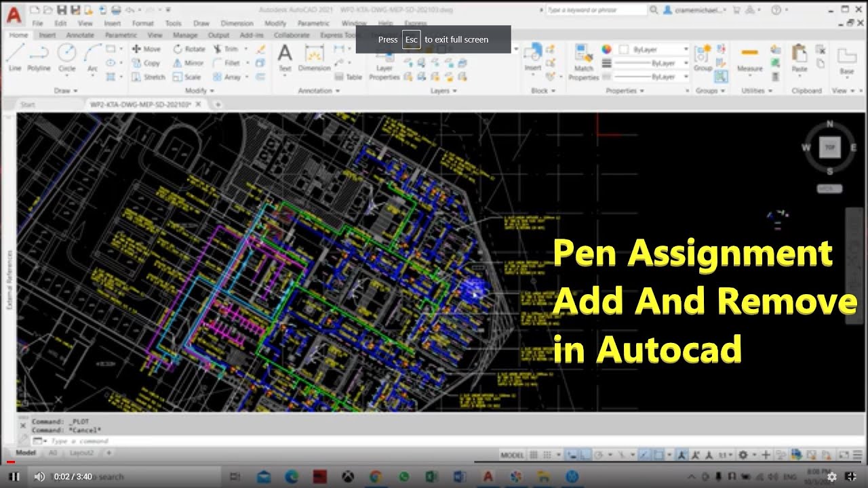This screenshot has width=868, height=488.
Task: Expand the Block panel
Action: tap(542, 90)
